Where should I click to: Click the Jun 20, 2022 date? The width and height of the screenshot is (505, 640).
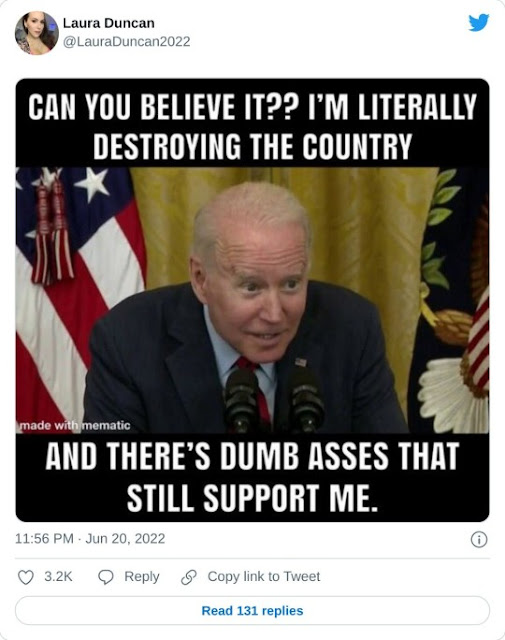[125, 539]
